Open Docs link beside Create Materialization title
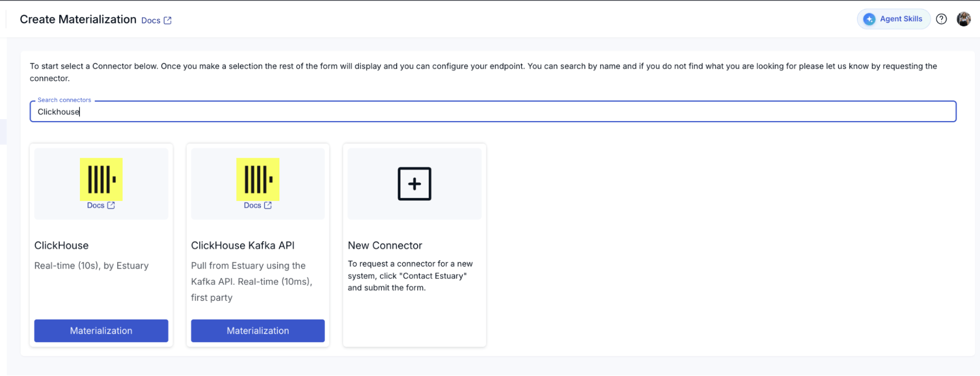This screenshot has height=376, width=980. (x=156, y=21)
